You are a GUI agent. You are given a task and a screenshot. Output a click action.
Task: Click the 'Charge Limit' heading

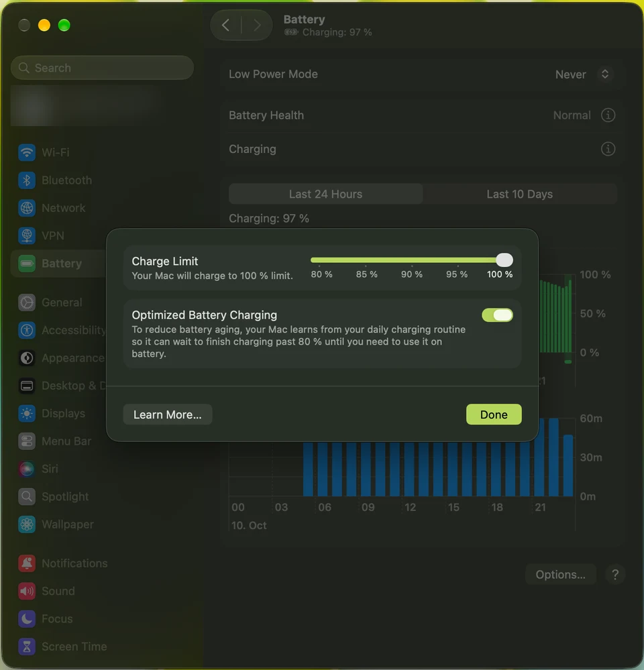(x=165, y=261)
